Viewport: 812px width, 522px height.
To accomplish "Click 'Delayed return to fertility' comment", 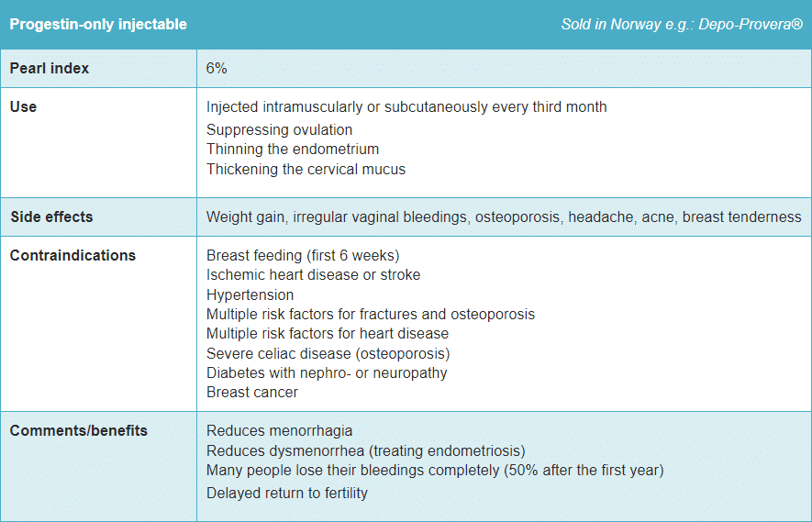I will pos(287,494).
